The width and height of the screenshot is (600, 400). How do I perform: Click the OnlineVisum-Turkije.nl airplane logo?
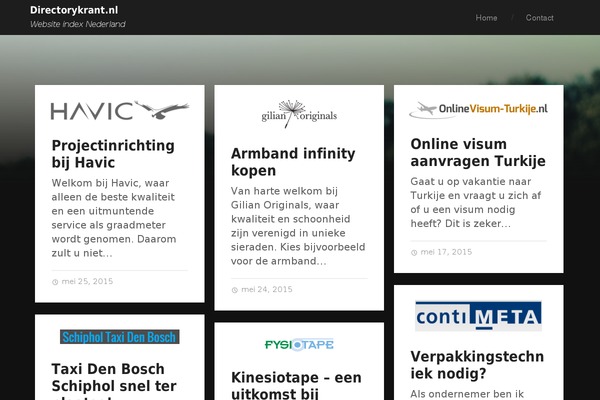coord(478,109)
